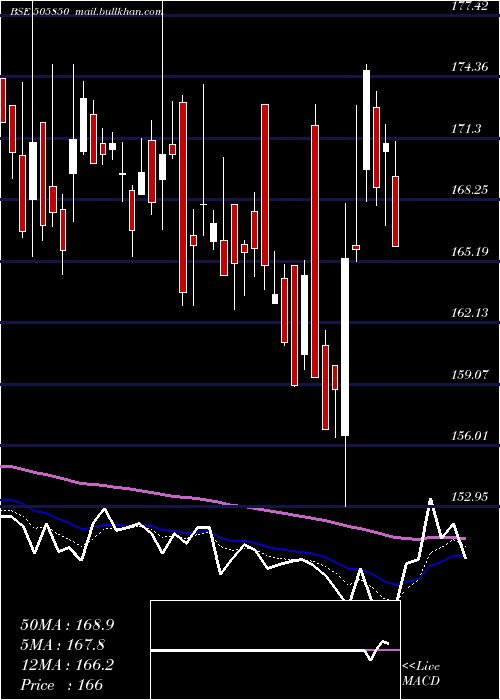The height and width of the screenshot is (700, 500).
Task: Click the tallest white candle near 174.36
Action: 367,120
